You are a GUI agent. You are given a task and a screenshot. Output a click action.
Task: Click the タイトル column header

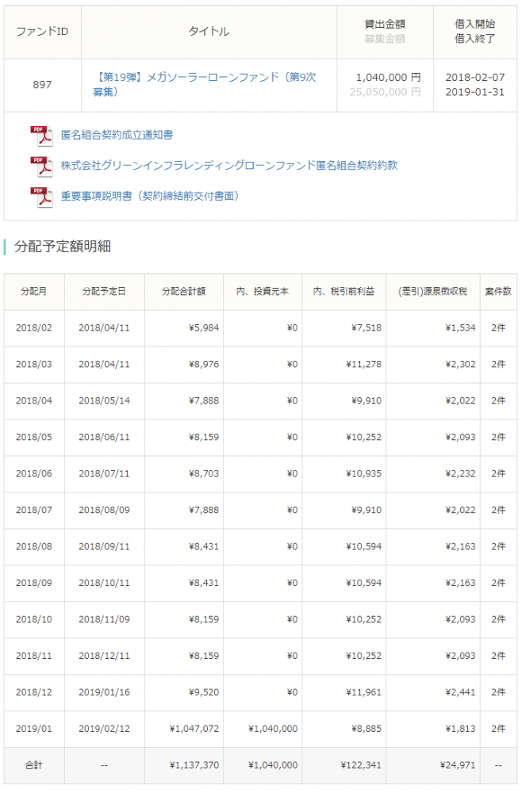[209, 32]
